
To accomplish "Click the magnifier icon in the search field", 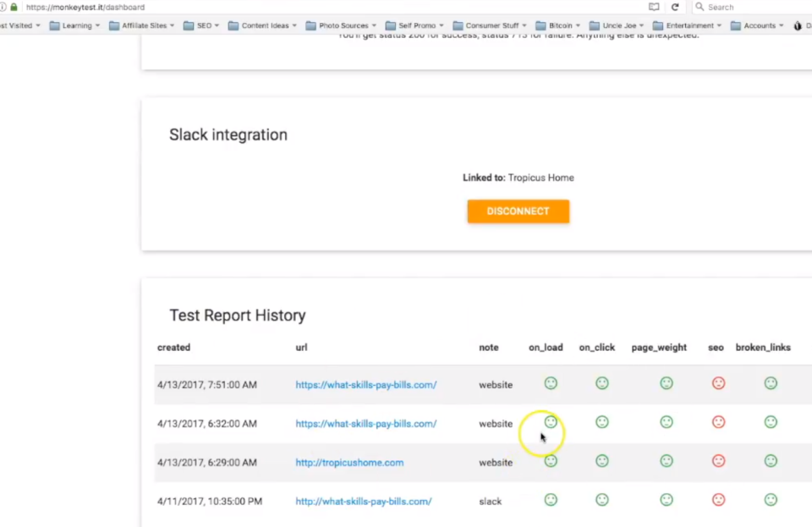I will pos(700,7).
